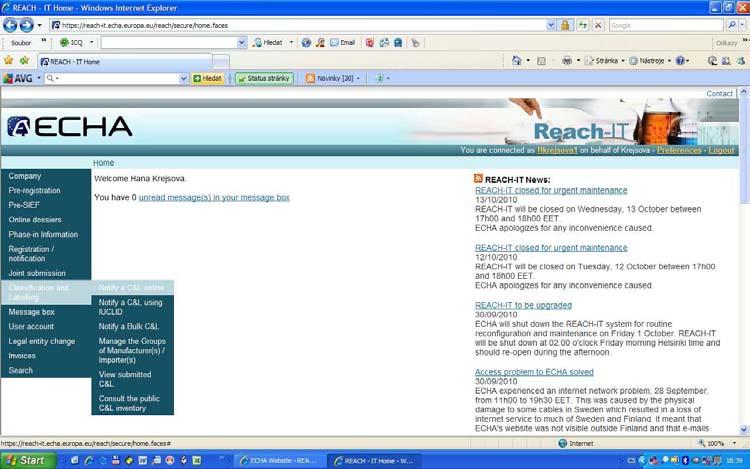
Task: Click the Add to Favorites star-plus icon
Action: pos(24,60)
